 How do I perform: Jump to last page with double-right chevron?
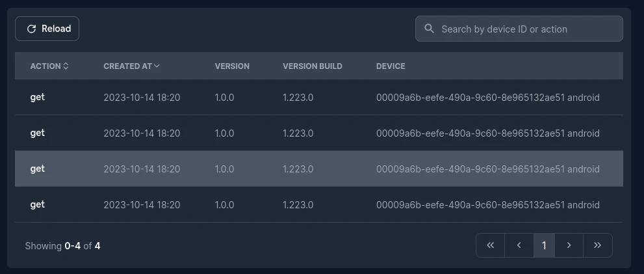coord(597,245)
